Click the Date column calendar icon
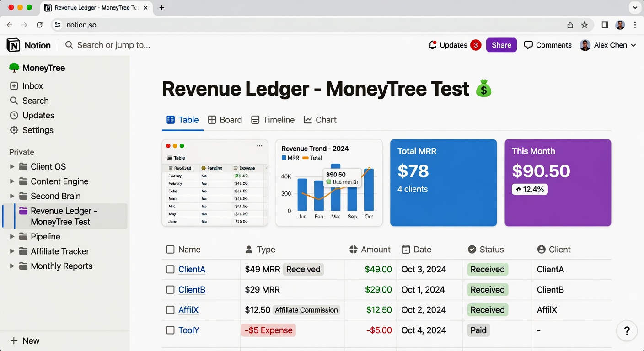The height and width of the screenshot is (351, 644). click(x=406, y=250)
